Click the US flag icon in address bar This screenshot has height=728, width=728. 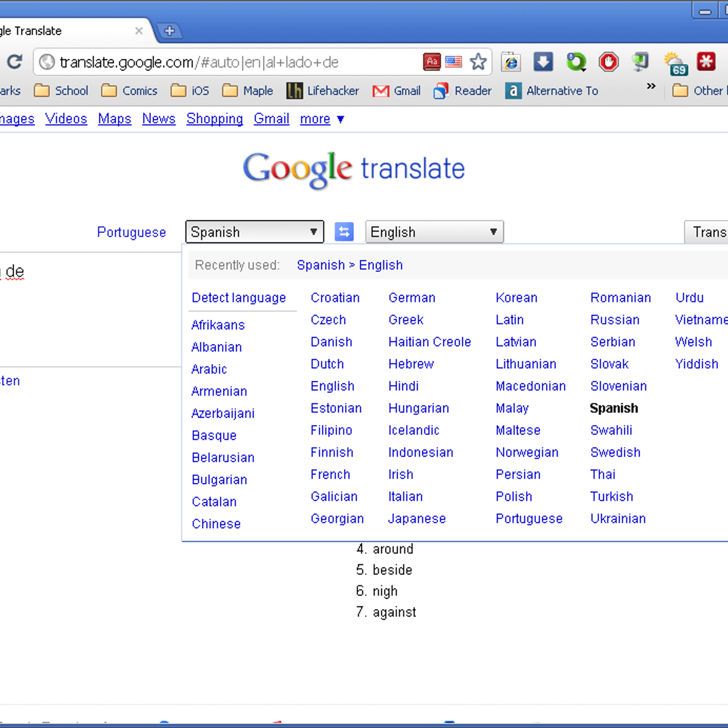(454, 61)
